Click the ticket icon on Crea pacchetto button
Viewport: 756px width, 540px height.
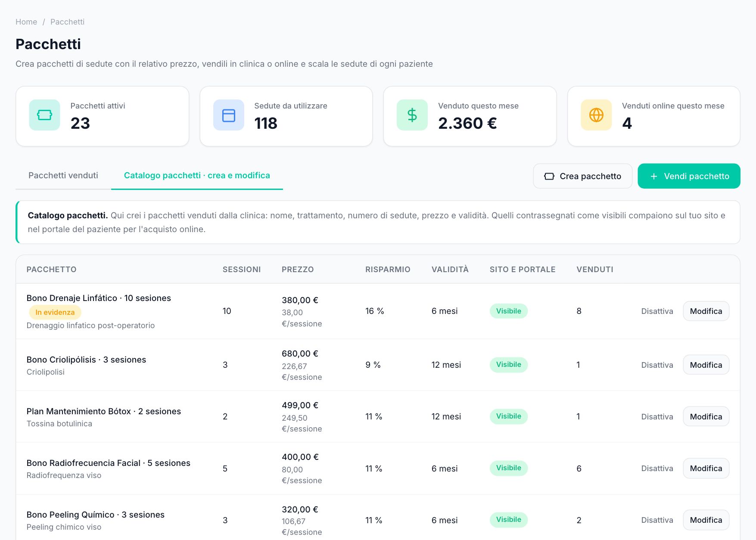[x=549, y=176]
